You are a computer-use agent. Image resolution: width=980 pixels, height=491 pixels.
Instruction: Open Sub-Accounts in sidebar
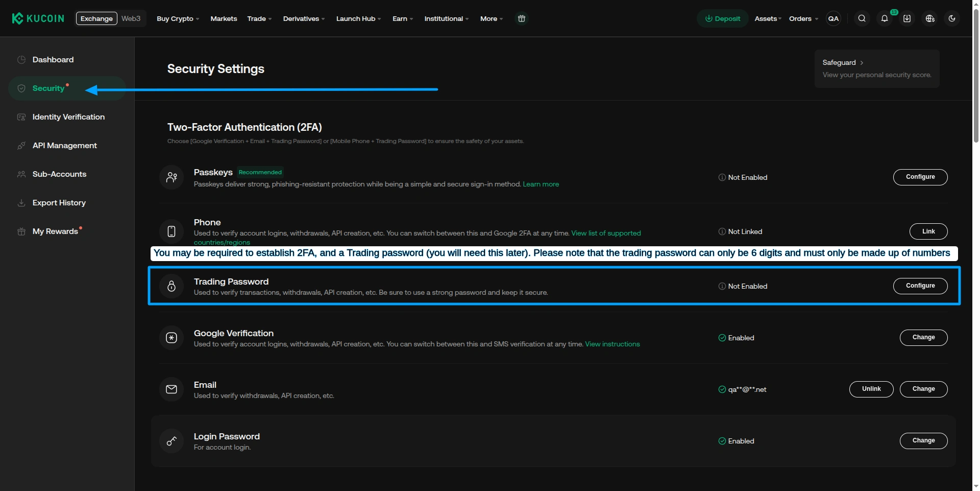tap(67, 174)
